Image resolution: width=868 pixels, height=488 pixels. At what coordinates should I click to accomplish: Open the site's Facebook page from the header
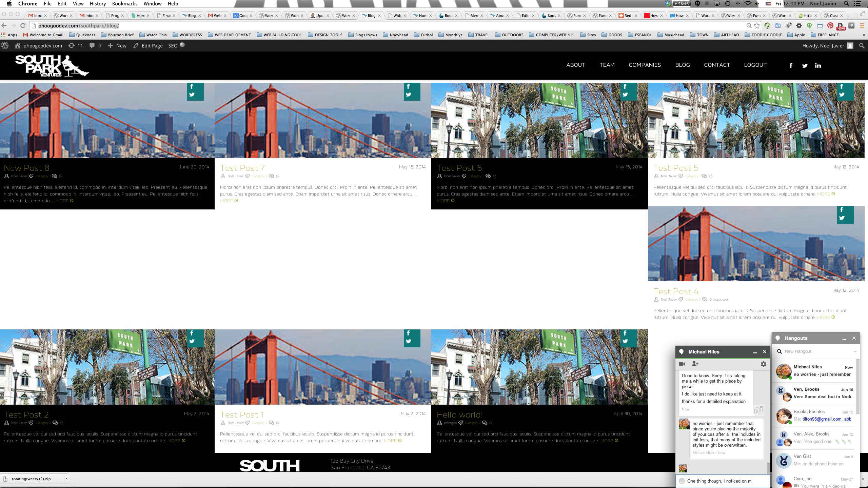click(x=791, y=65)
